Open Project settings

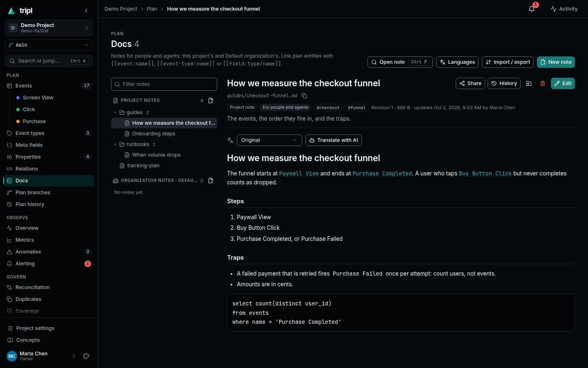pyautogui.click(x=49, y=328)
